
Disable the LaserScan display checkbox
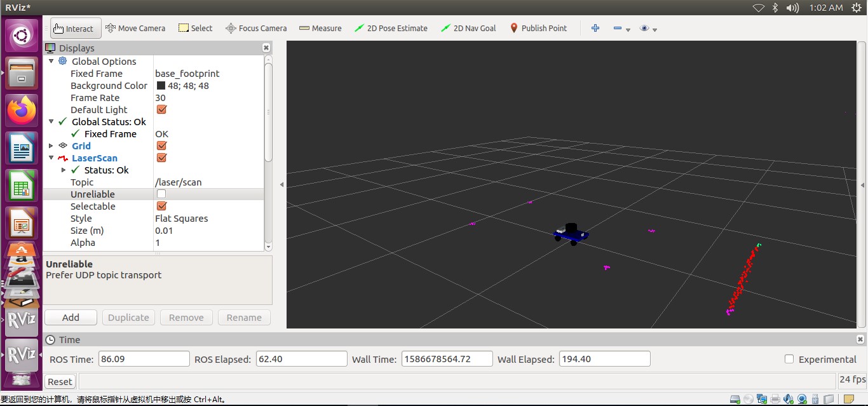point(161,158)
